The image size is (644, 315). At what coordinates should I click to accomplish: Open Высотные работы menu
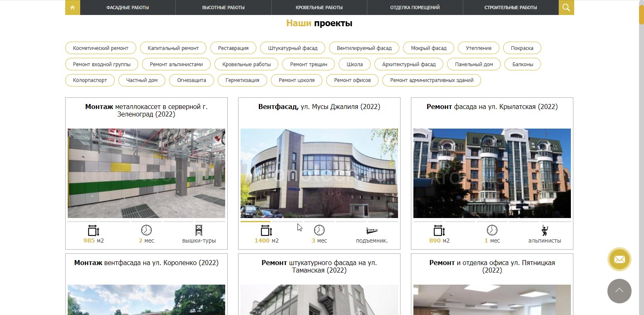(224, 7)
